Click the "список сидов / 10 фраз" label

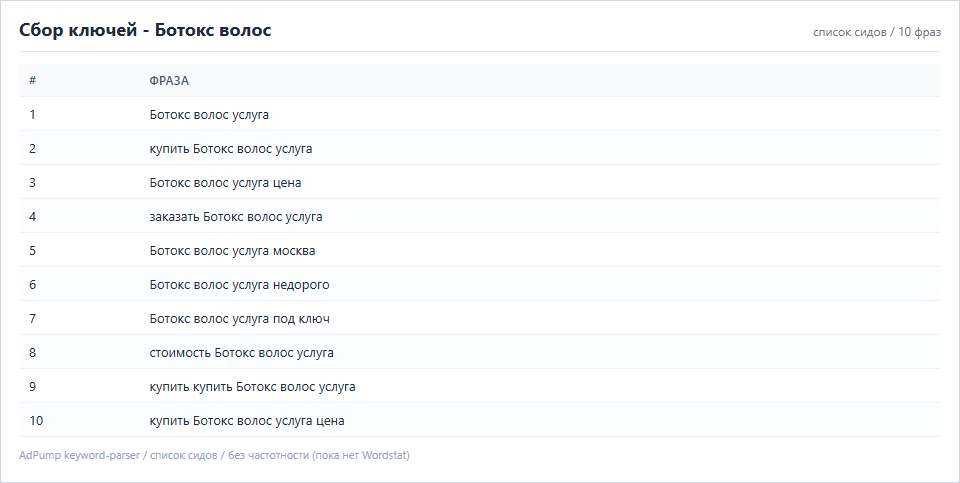pos(877,32)
